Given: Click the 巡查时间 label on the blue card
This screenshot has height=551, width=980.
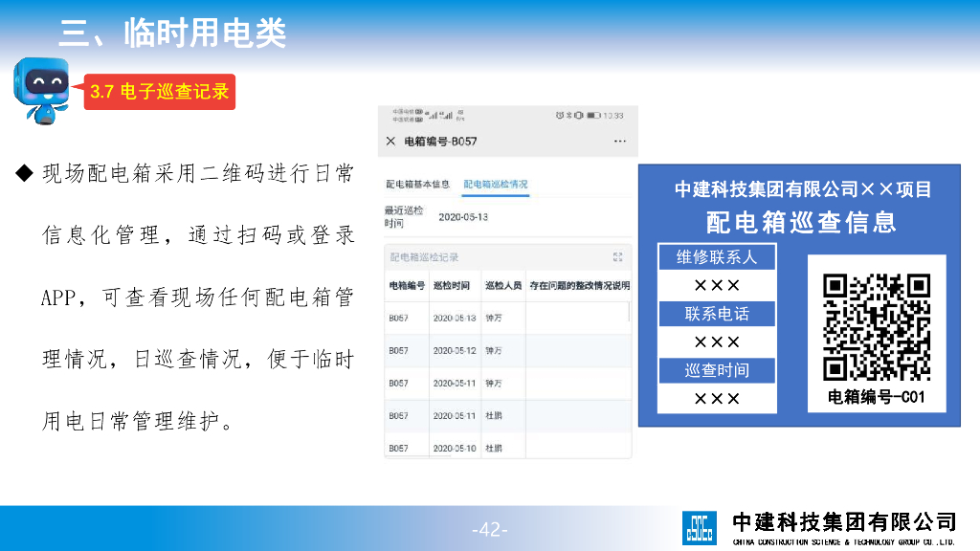Looking at the screenshot, I should tap(717, 370).
